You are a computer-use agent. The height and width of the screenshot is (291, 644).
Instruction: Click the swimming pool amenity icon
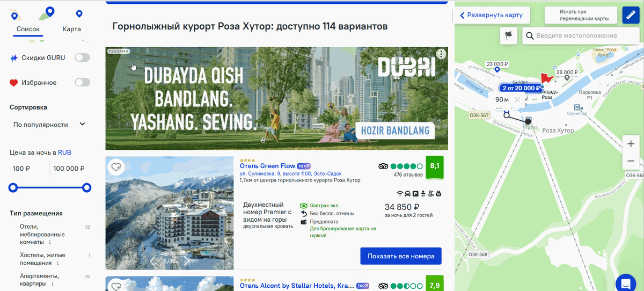click(x=430, y=193)
